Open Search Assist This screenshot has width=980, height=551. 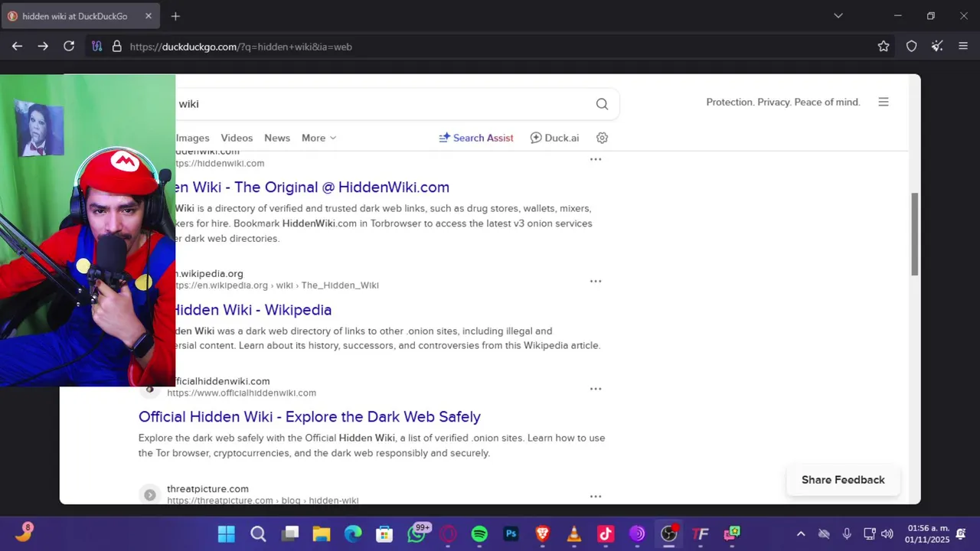point(475,138)
